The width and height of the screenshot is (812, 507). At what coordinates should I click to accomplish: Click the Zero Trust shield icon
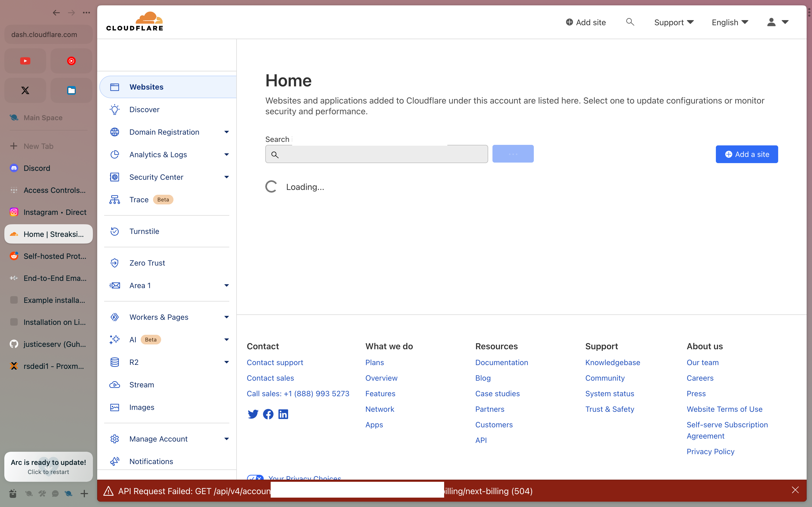tap(115, 263)
